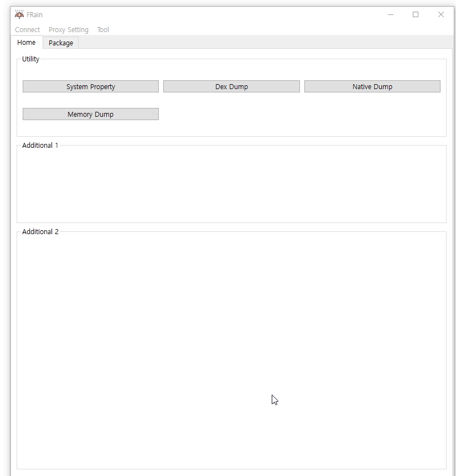Click the Utility group label
This screenshot has width=456, height=476.
30,59
